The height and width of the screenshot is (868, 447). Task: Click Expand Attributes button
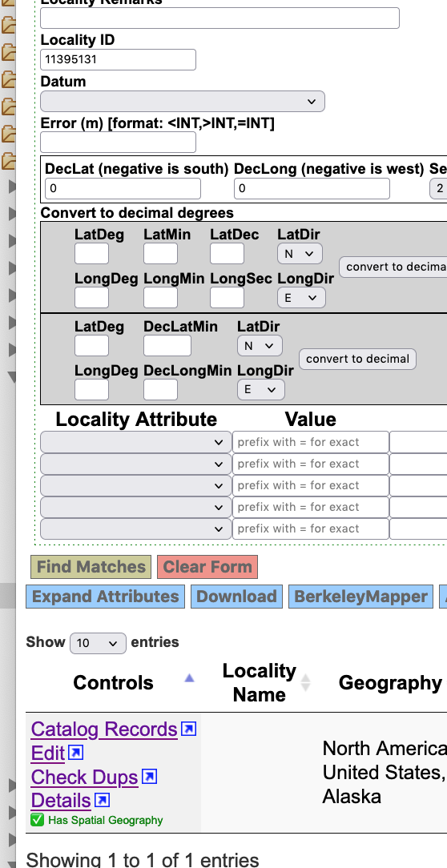pos(105,597)
